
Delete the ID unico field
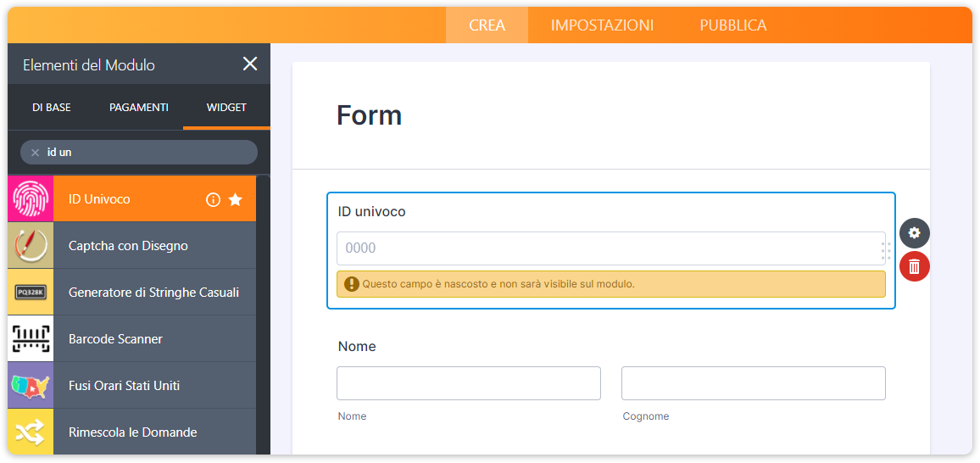914,266
